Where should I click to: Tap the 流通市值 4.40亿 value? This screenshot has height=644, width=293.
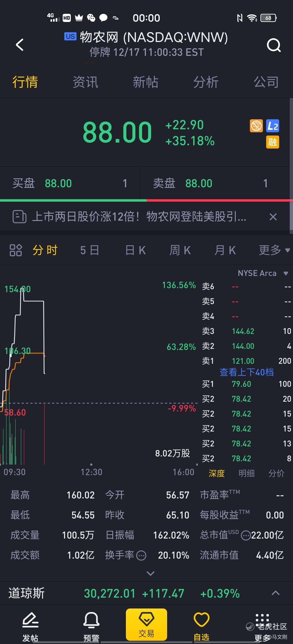click(270, 555)
